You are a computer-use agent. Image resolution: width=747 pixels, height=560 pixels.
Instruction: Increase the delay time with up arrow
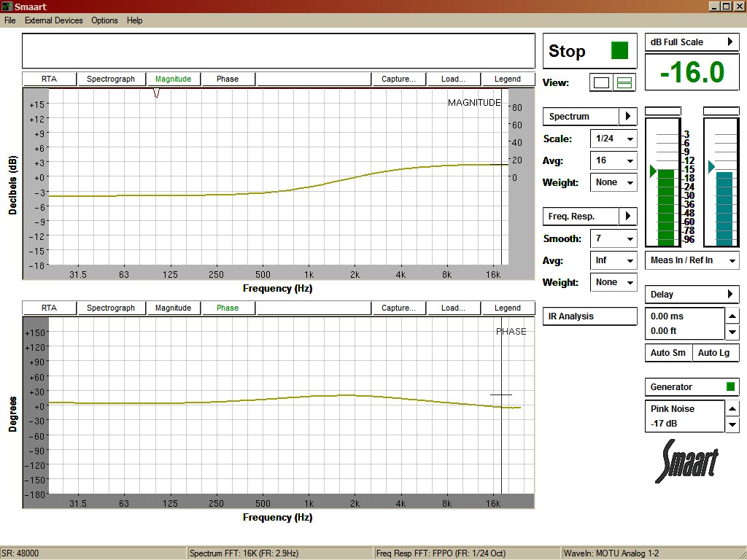[732, 316]
